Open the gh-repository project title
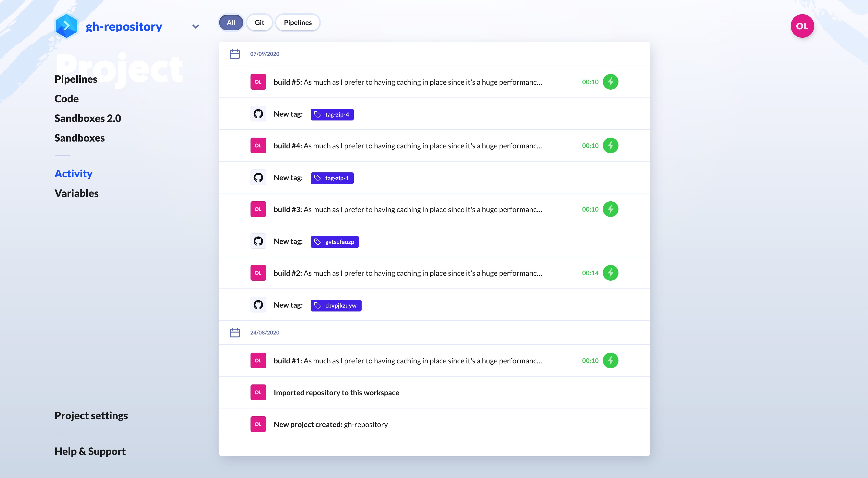Viewport: 868px width, 478px height. coord(124,26)
